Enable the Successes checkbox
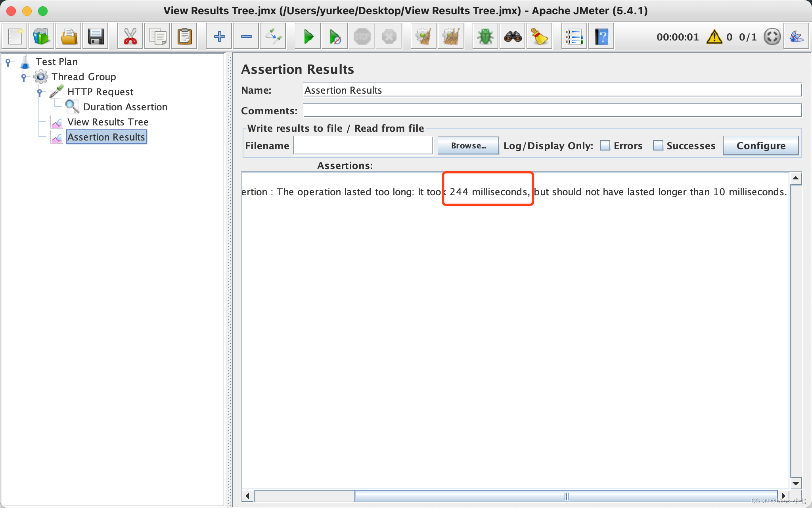Viewport: 812px width, 508px height. click(658, 146)
